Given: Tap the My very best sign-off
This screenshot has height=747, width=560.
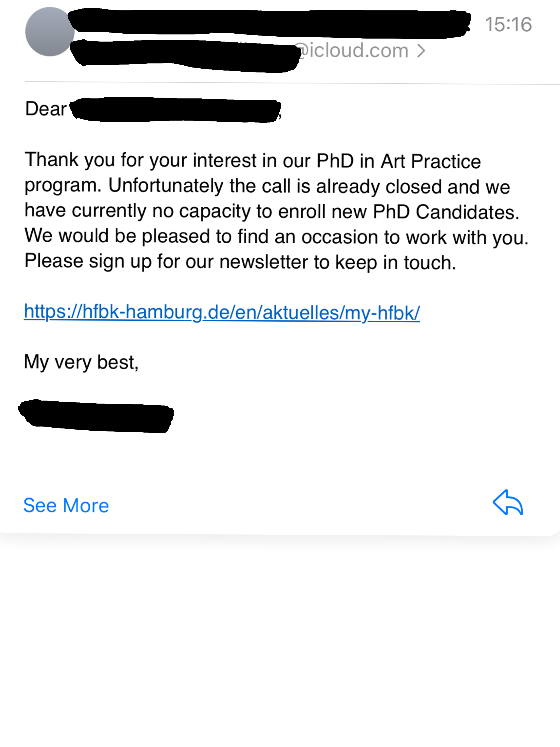Looking at the screenshot, I should (81, 362).
